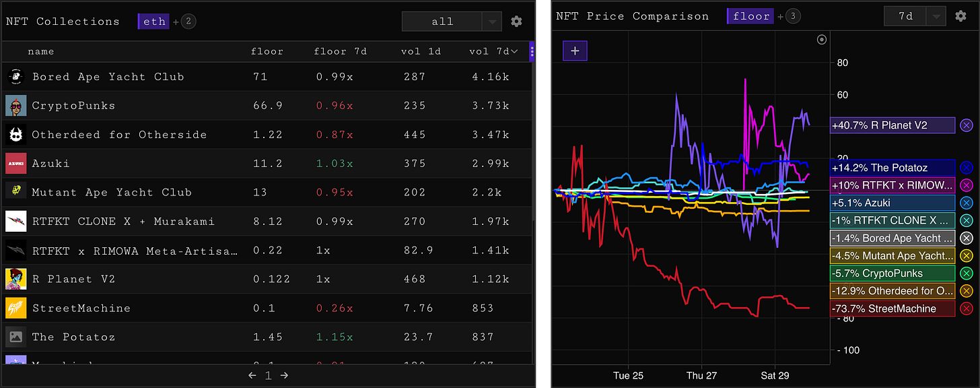Screen dimensions: 980x388
Task: Click the -73.7% StreetMachine legend label
Action: [x=893, y=309]
